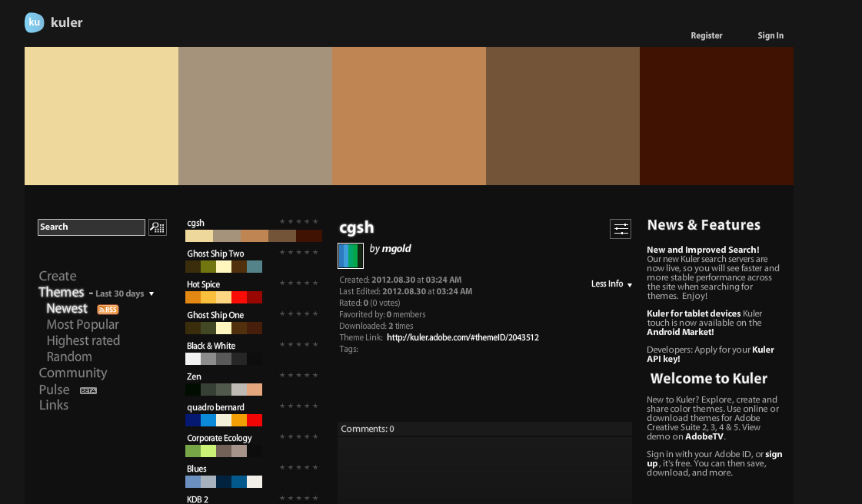Select Highest rated themes
This screenshot has height=504, width=862.
coord(83,340)
